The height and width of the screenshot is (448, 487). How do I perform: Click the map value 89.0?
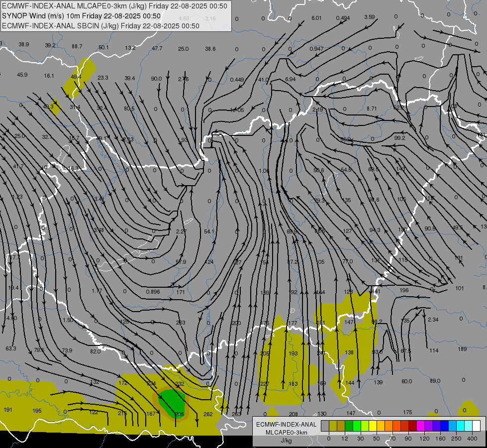coord(435,381)
